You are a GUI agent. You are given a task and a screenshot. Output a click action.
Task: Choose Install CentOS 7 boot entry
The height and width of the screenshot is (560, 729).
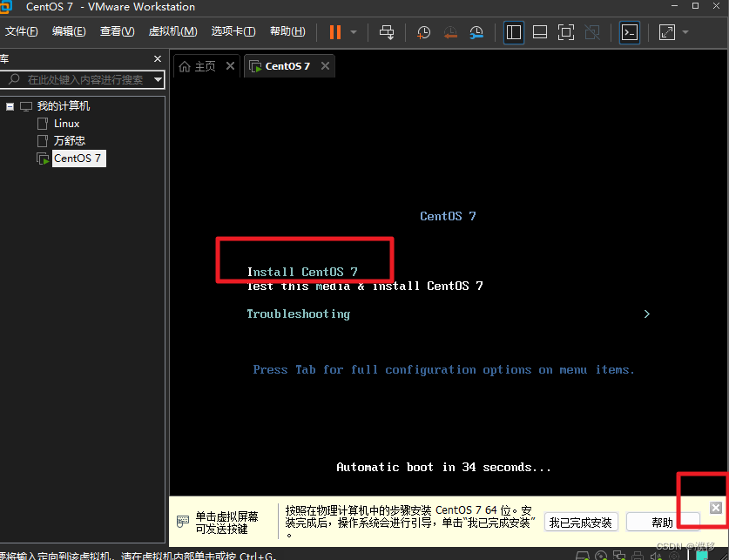pyautogui.click(x=302, y=272)
